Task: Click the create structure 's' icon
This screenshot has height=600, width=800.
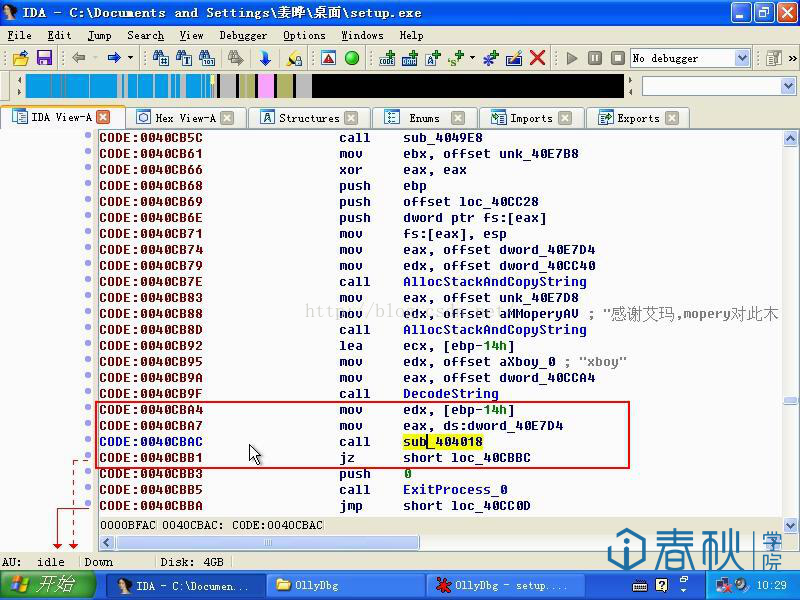Action: [x=456, y=58]
